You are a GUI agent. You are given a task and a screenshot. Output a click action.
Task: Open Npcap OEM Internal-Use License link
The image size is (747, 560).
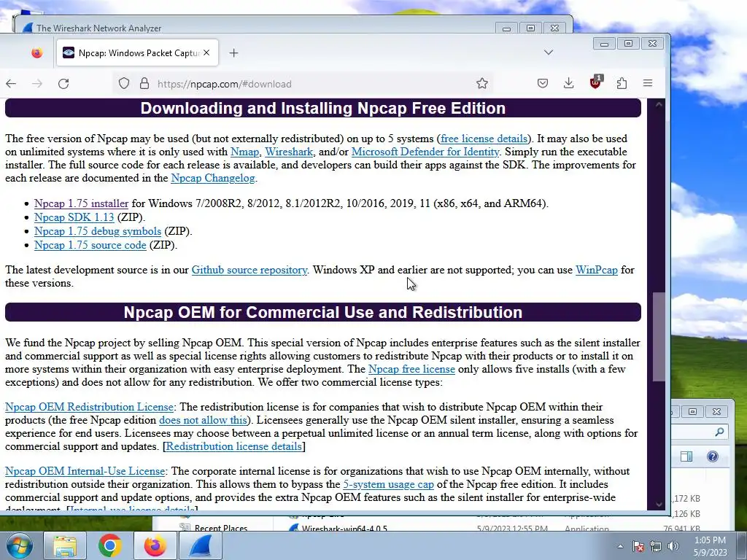tap(85, 472)
